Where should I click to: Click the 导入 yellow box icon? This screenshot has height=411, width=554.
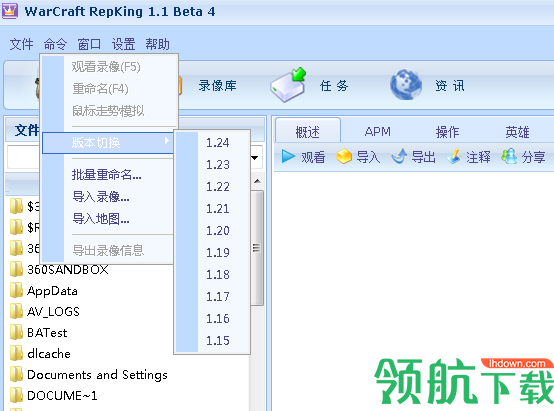coord(344,156)
